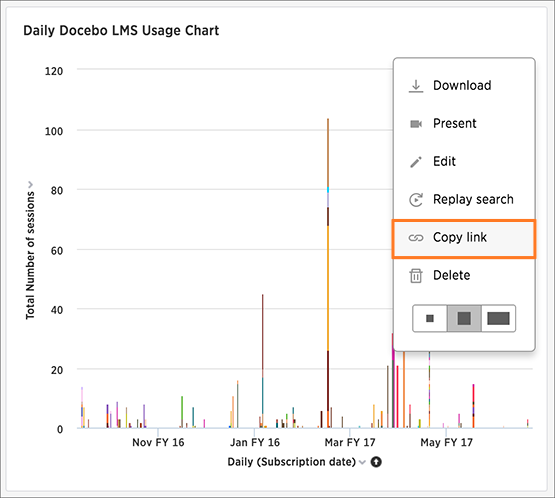The image size is (555, 498).
Task: Expand the Daily (Subscription date) axis dropdown chevron
Action: click(x=362, y=462)
